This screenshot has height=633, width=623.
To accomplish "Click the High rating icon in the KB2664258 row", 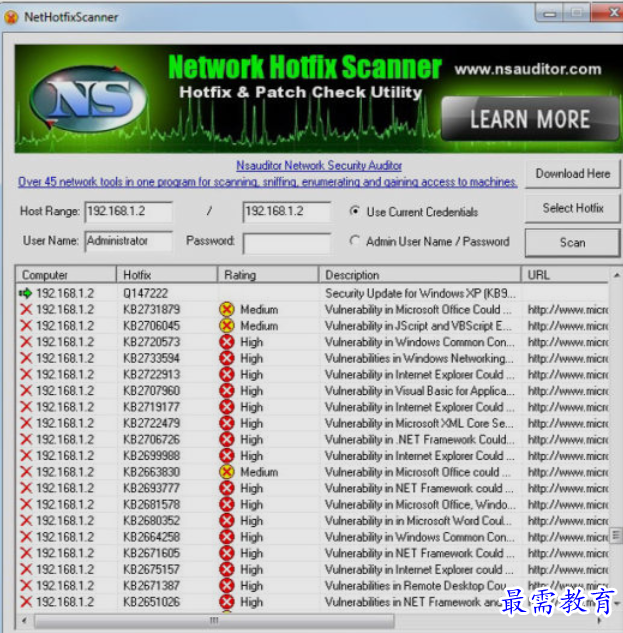I will coord(227,537).
